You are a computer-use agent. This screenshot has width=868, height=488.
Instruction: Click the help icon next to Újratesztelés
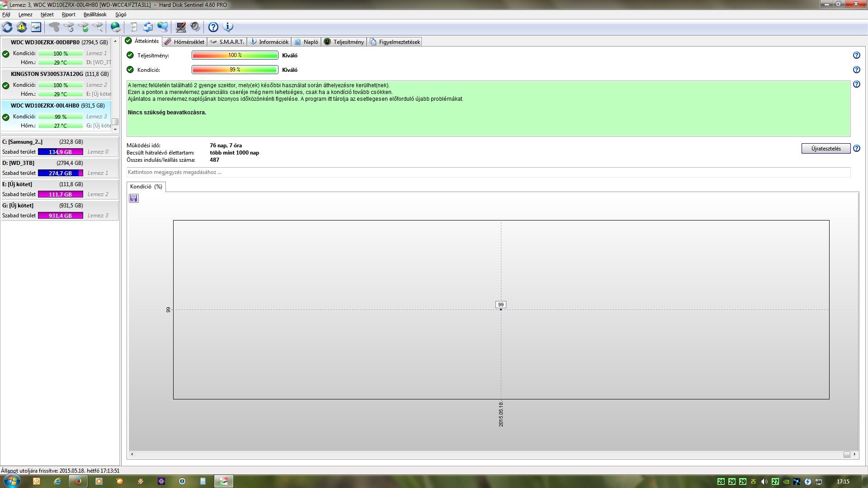(856, 149)
